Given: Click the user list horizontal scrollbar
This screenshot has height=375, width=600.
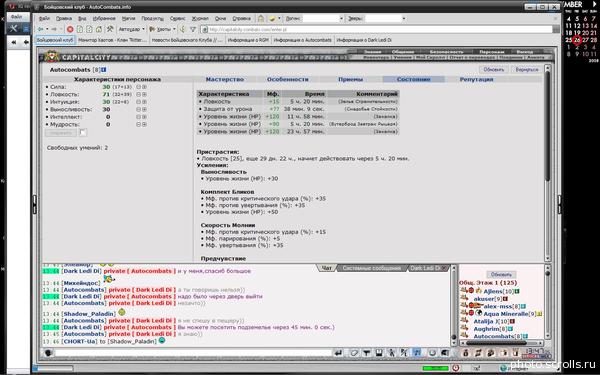Looking at the screenshot, I should pyautogui.click(x=502, y=343).
